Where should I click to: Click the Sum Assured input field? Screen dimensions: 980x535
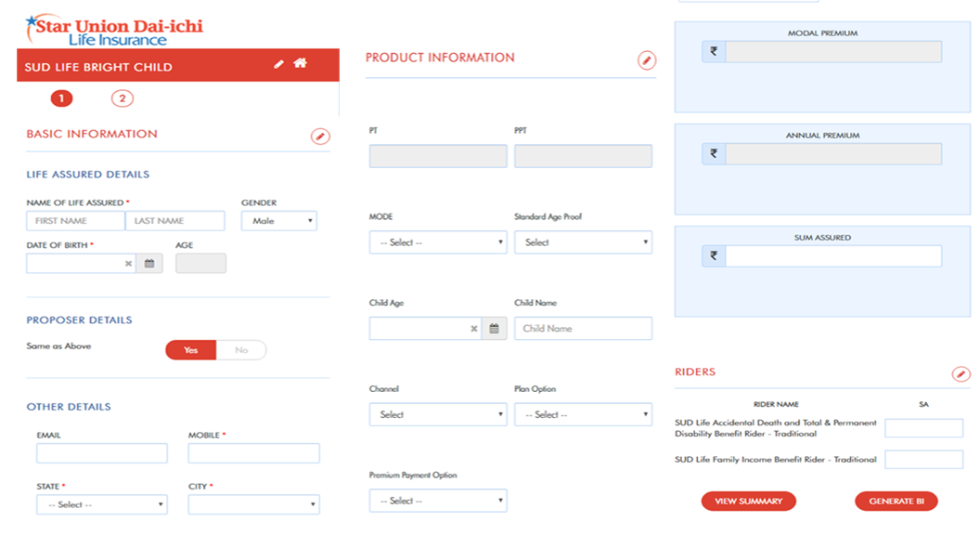click(x=832, y=256)
